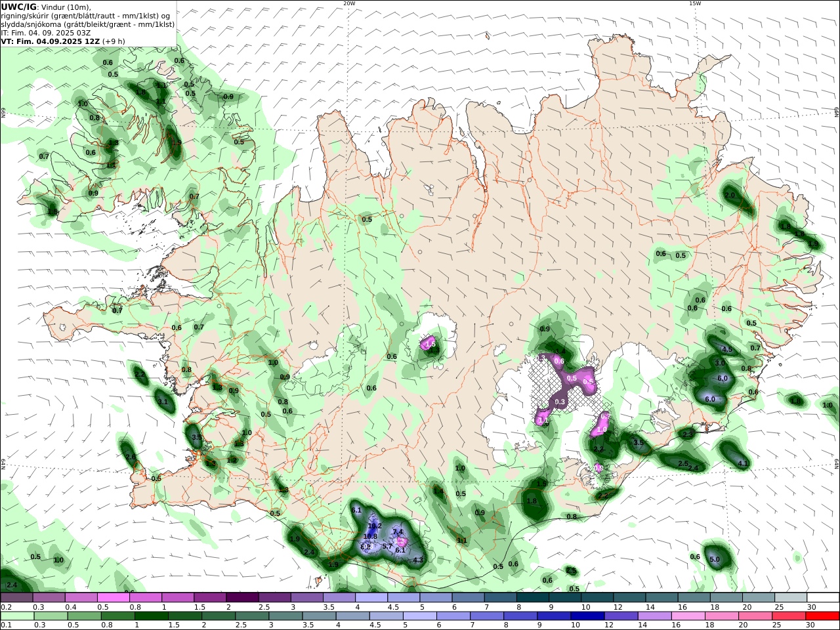Screen dimensions: 840x630
Task: Click the bright pink 0.5–0.8 swatch in upper legend row
Action: [114, 597]
